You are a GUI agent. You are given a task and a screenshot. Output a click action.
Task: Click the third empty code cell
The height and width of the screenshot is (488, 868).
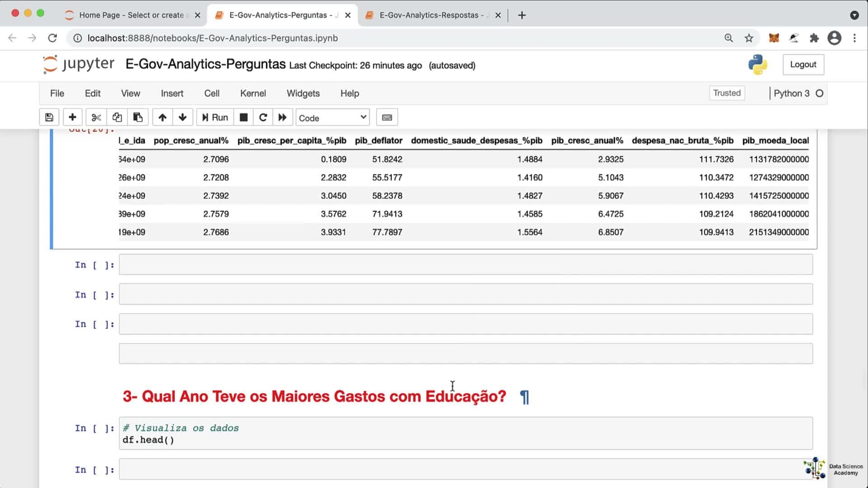coord(466,324)
